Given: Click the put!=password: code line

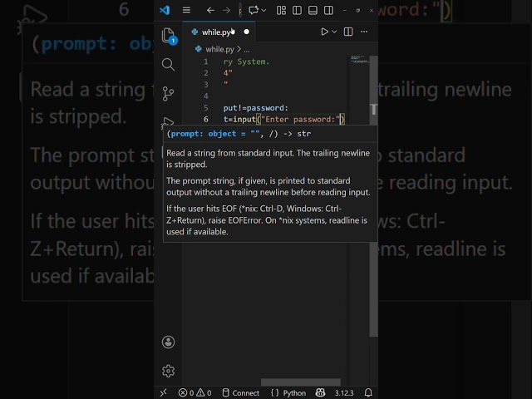Looking at the screenshot, I should tap(256, 108).
